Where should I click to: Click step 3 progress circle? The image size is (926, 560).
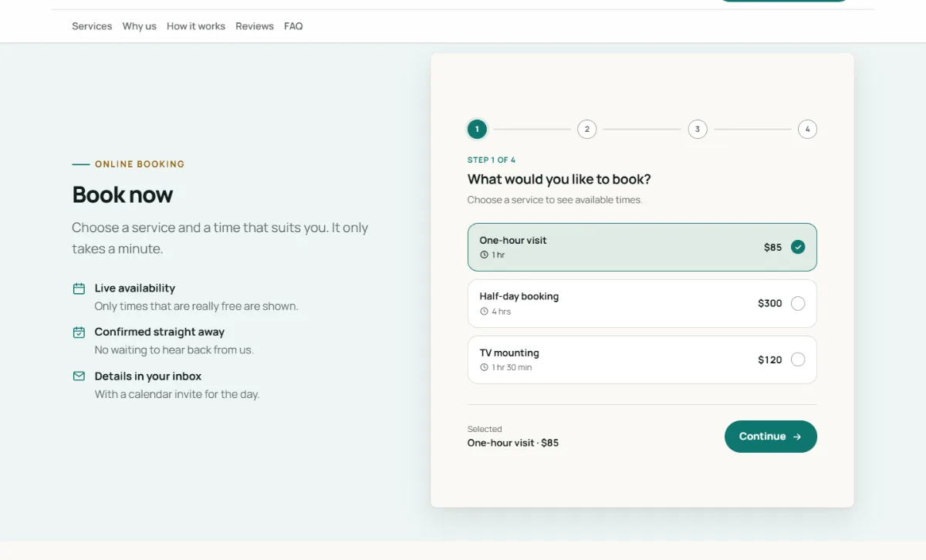[698, 130]
